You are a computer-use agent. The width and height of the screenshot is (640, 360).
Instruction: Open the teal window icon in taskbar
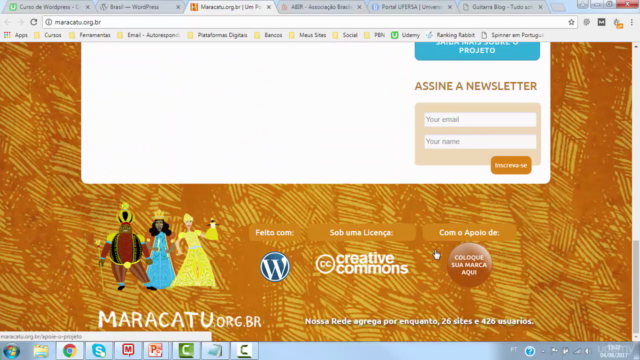click(x=215, y=351)
